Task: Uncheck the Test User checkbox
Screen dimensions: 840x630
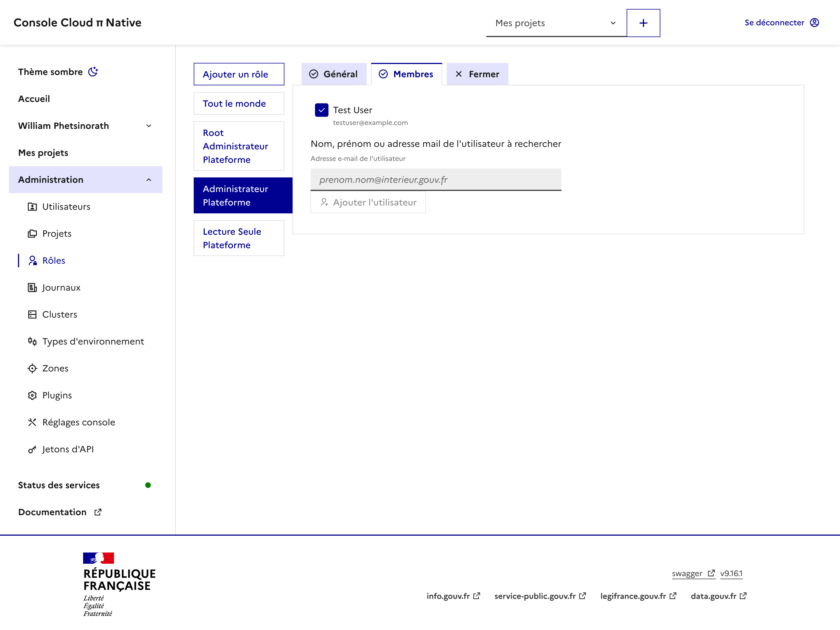Action: [322, 110]
